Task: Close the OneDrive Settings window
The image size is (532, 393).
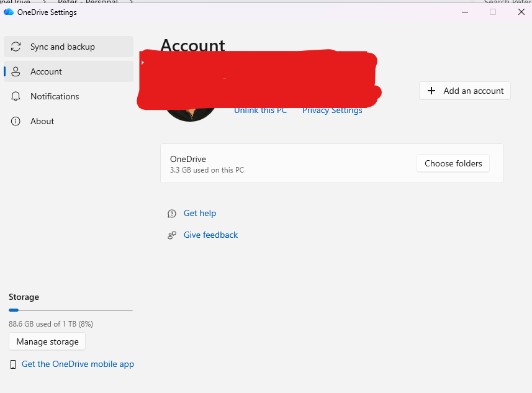Action: point(521,12)
